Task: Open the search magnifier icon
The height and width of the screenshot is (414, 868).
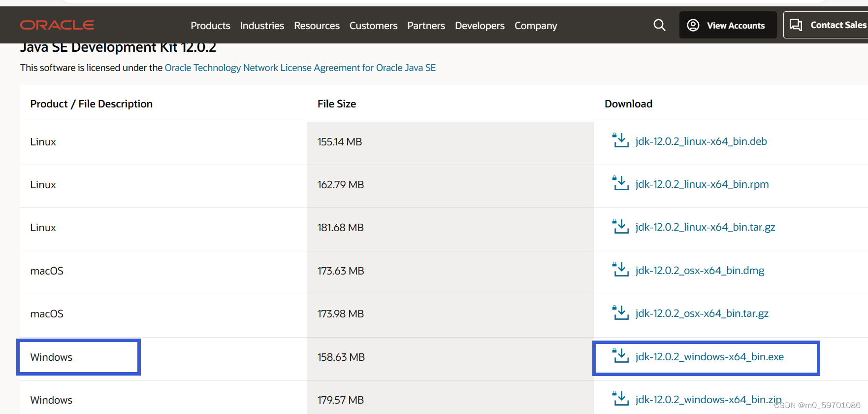Action: [659, 25]
